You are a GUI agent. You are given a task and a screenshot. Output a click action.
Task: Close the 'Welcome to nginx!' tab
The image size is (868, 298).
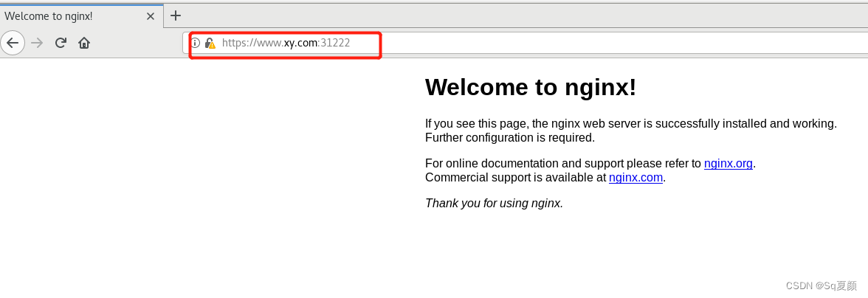coord(151,16)
